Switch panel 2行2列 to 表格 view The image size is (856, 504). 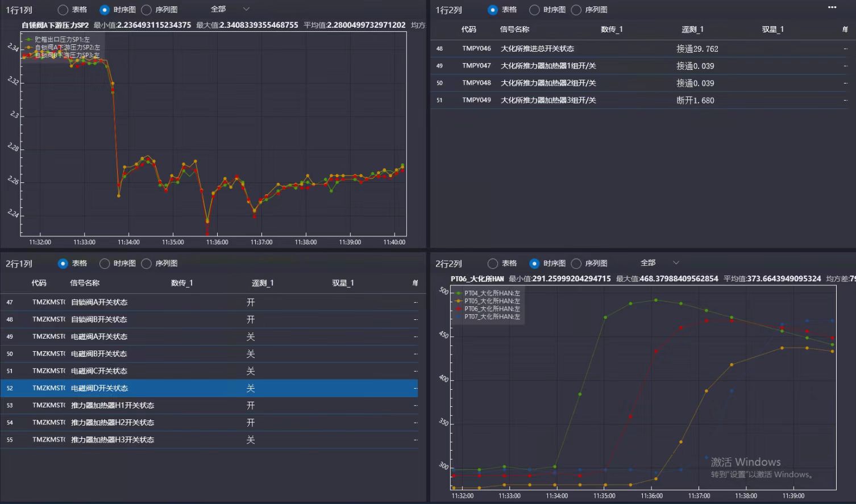coord(493,264)
